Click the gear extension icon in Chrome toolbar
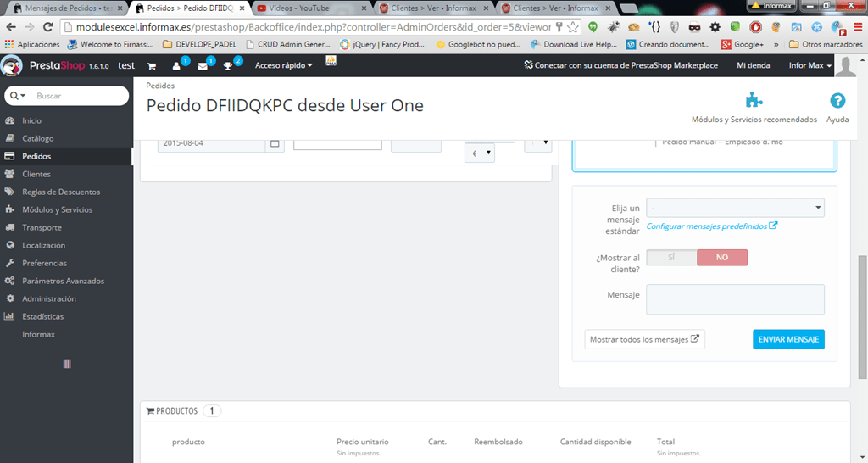The height and width of the screenshot is (463, 868). (x=715, y=26)
